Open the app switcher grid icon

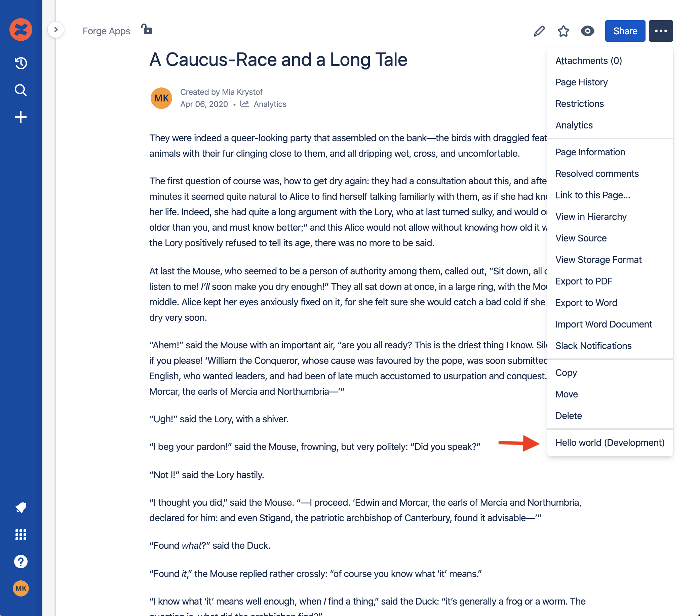tap(21, 535)
